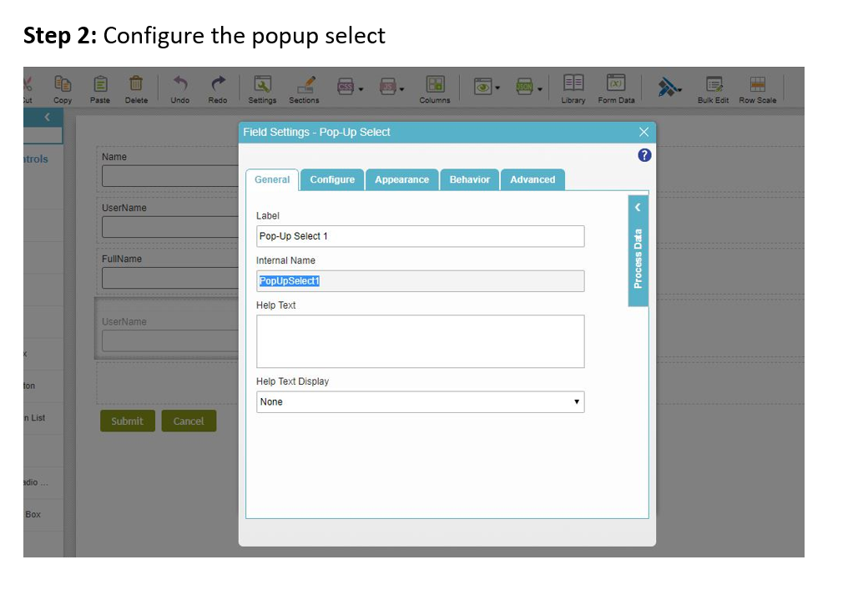The height and width of the screenshot is (605, 868).
Task: Click the Copy icon in the toolbar
Action: pyautogui.click(x=63, y=84)
